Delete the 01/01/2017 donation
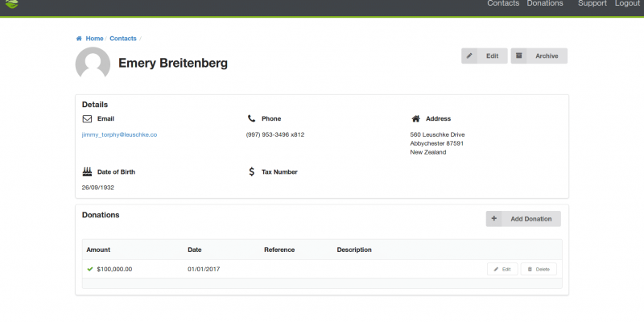The height and width of the screenshot is (322, 644). tap(539, 269)
